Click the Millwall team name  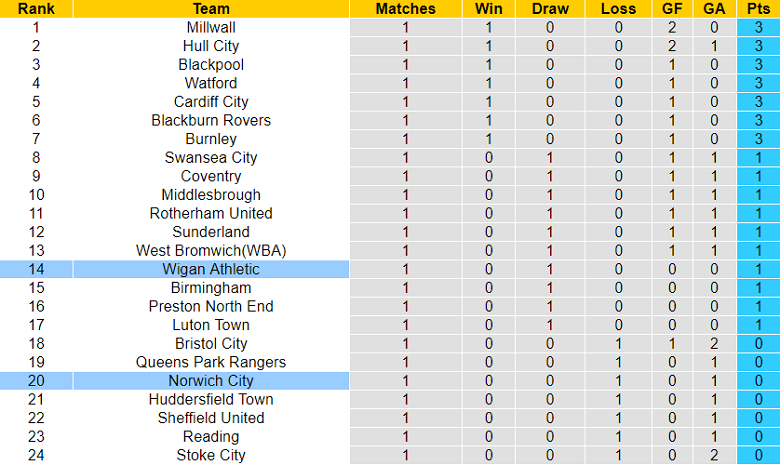[211, 27]
